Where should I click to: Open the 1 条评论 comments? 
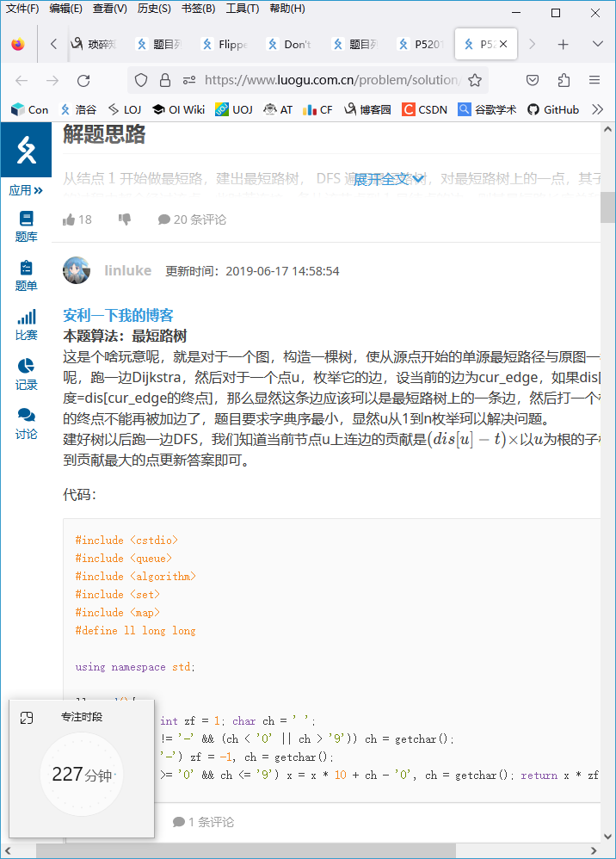coord(203,822)
